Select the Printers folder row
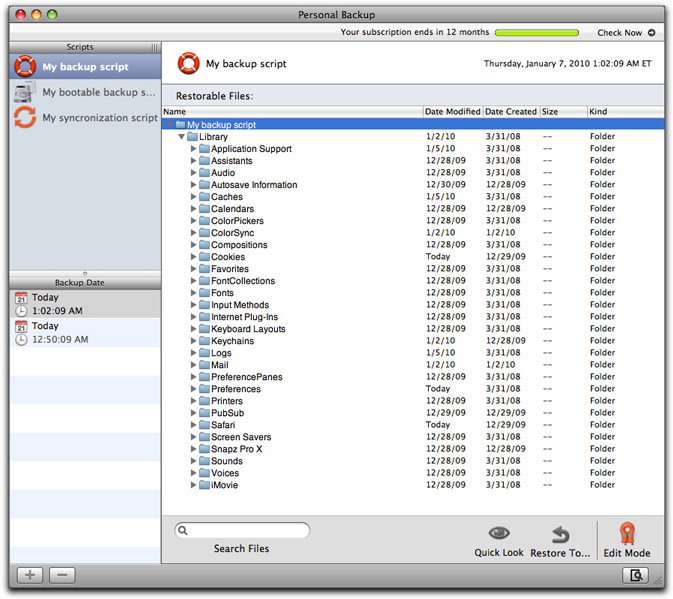 click(413, 401)
